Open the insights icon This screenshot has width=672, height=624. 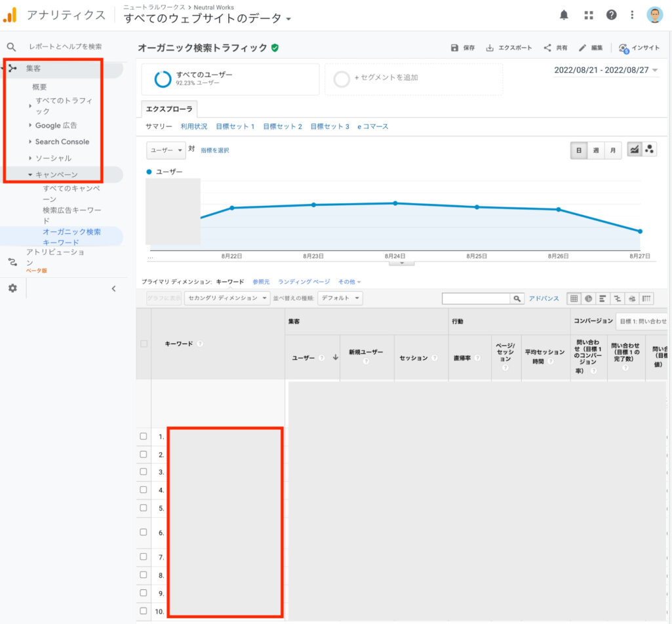pos(639,47)
